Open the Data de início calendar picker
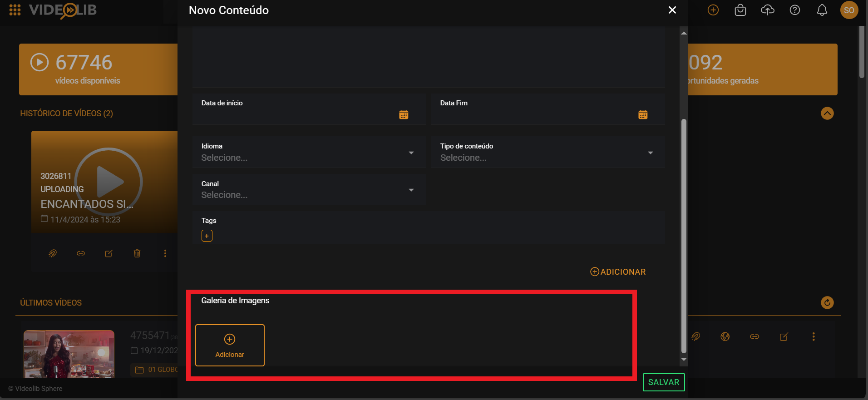Image resolution: width=868 pixels, height=400 pixels. pyautogui.click(x=404, y=115)
